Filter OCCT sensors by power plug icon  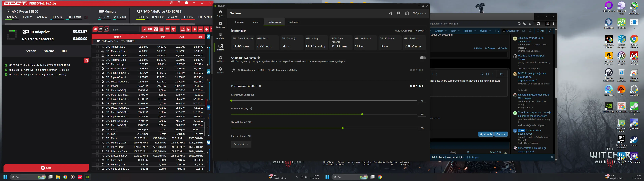click(195, 29)
